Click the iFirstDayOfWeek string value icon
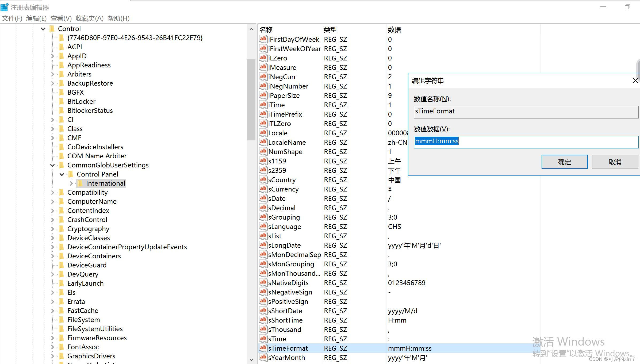Viewport: 640px width, 364px height. pos(263,39)
